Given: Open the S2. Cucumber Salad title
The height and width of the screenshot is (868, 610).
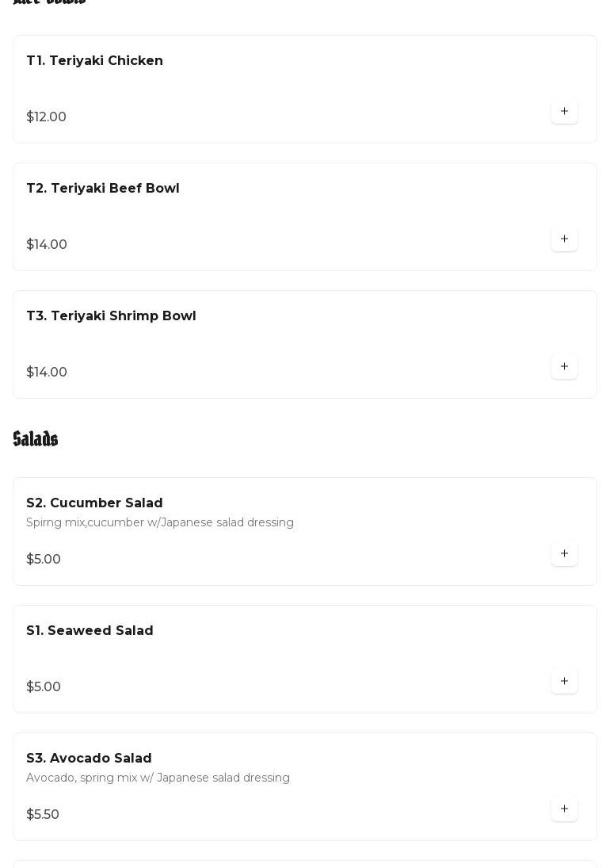Looking at the screenshot, I should [x=94, y=503].
